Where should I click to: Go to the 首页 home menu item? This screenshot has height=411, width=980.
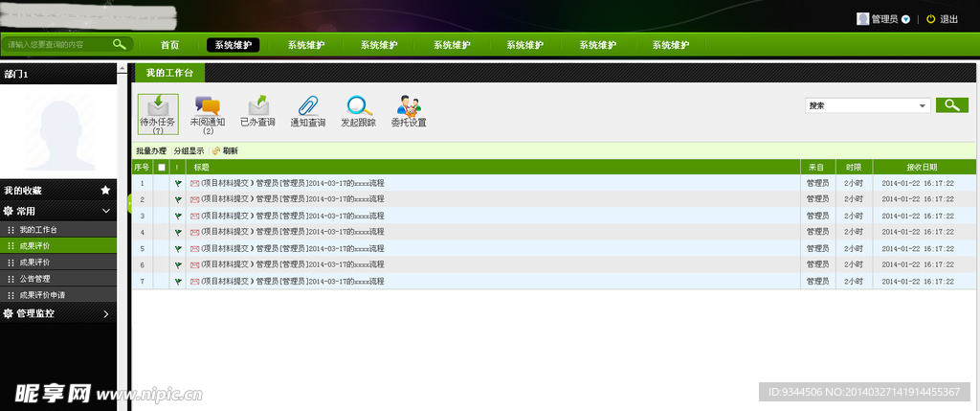click(169, 45)
